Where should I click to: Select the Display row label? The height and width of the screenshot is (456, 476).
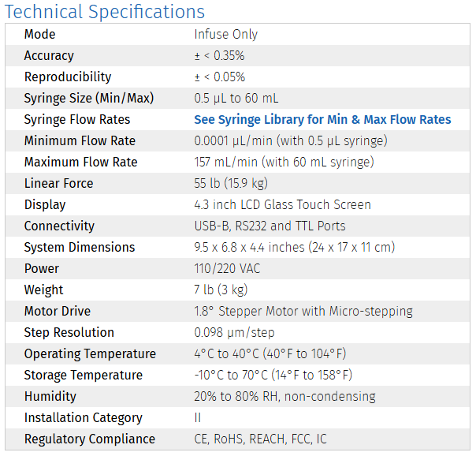(45, 205)
